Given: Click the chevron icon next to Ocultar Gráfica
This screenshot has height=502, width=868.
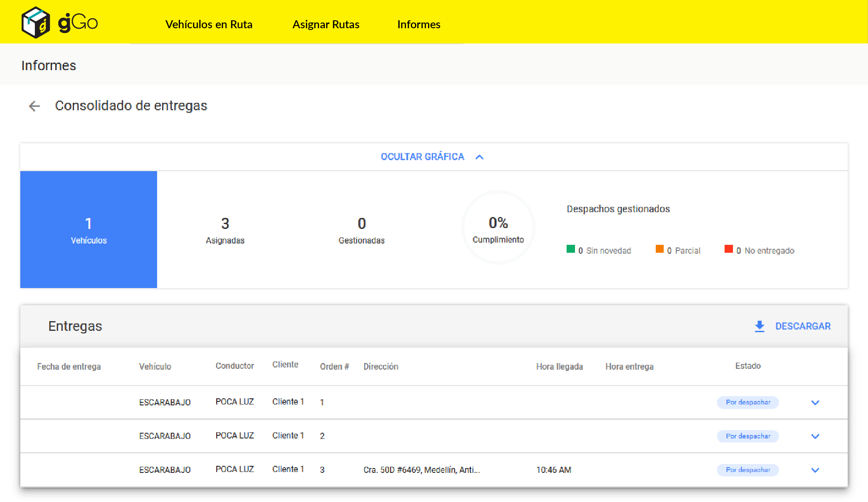Looking at the screenshot, I should click(480, 157).
